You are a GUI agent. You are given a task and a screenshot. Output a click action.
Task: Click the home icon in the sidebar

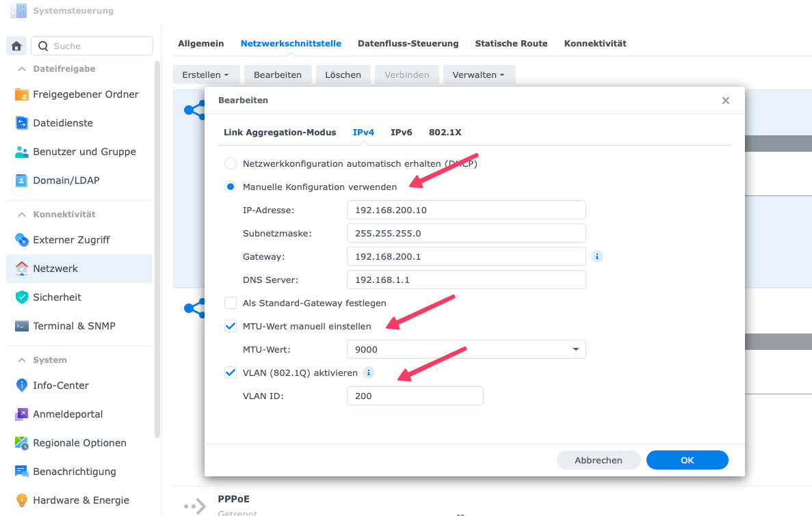[x=16, y=46]
